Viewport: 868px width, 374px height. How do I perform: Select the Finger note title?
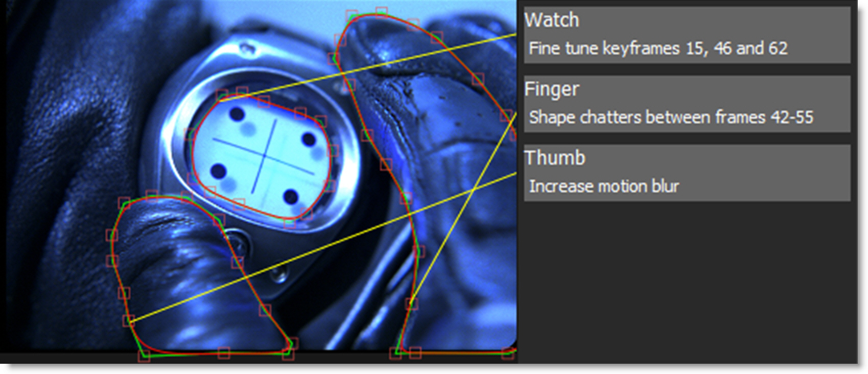[552, 89]
